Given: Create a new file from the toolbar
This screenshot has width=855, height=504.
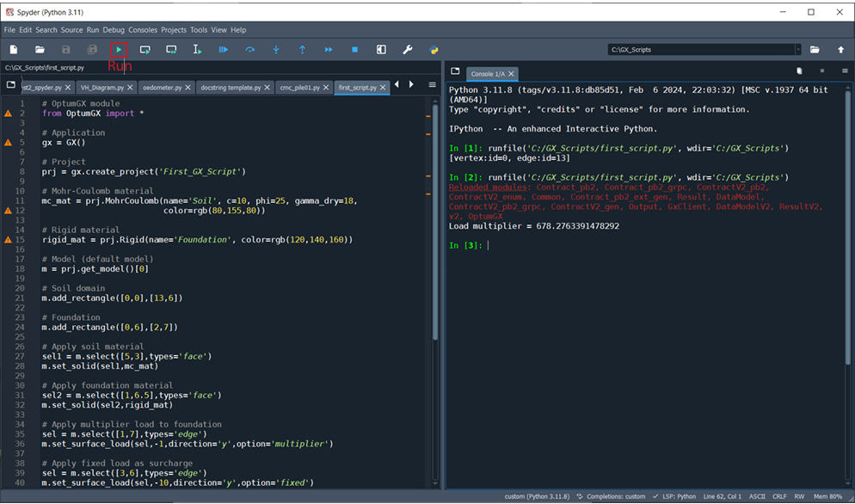Looking at the screenshot, I should tap(12, 50).
